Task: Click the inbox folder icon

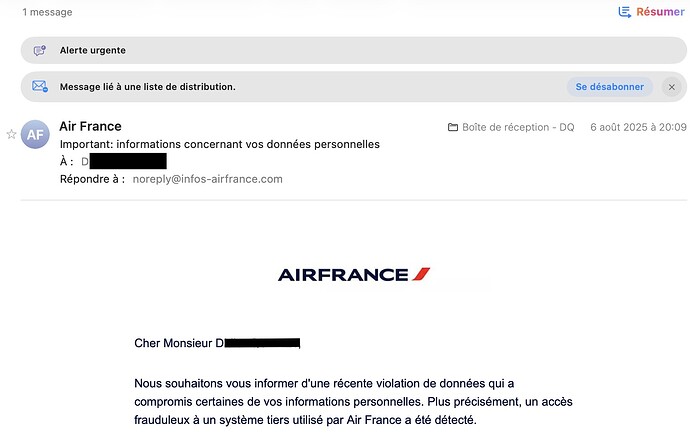Action: 453,127
